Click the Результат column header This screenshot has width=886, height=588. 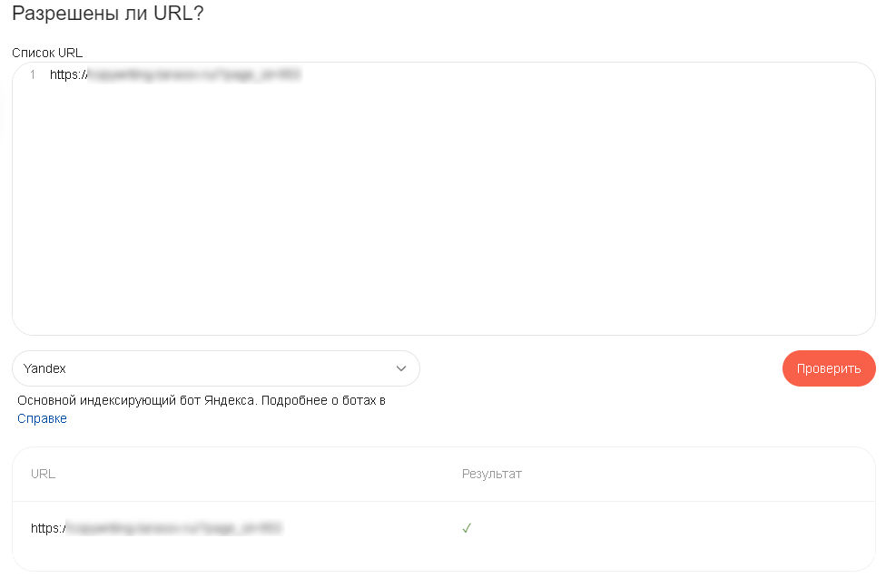[x=492, y=474]
